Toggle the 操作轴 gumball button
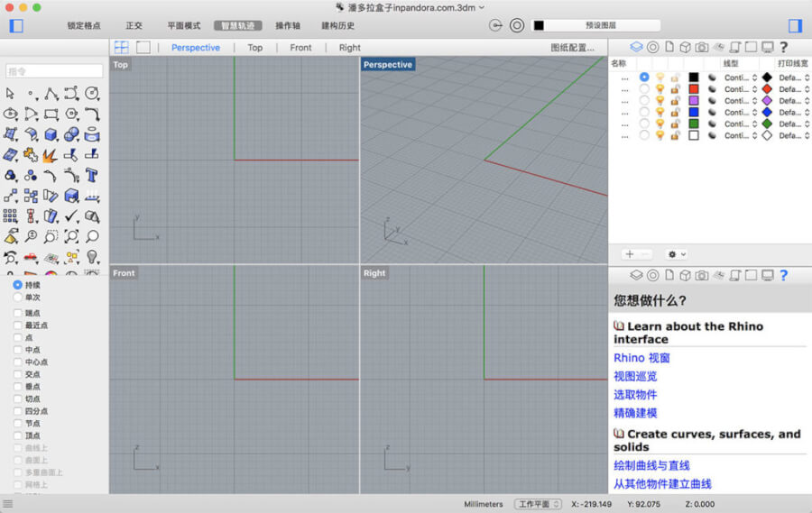The width and height of the screenshot is (812, 513). point(288,25)
